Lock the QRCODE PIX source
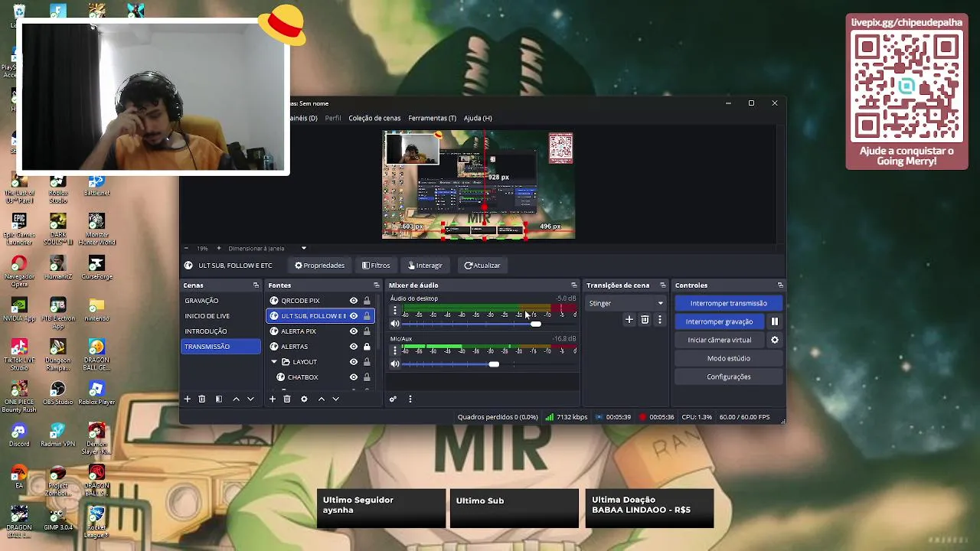Screen dimensions: 980x551 pyautogui.click(x=367, y=301)
